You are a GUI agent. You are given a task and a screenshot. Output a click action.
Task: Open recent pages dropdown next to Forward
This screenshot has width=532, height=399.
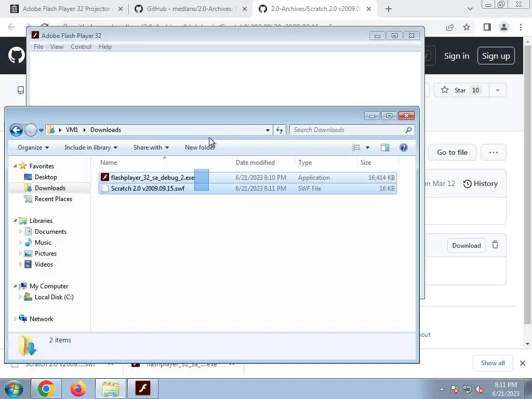point(41,130)
